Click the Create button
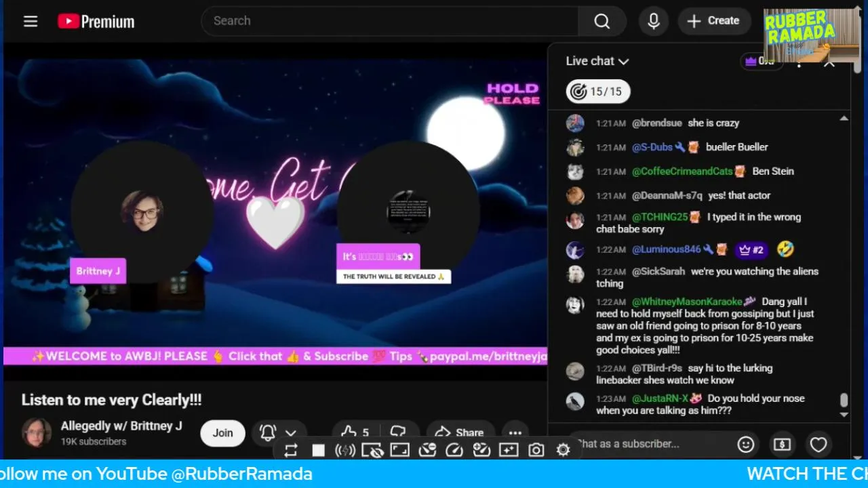 714,21
